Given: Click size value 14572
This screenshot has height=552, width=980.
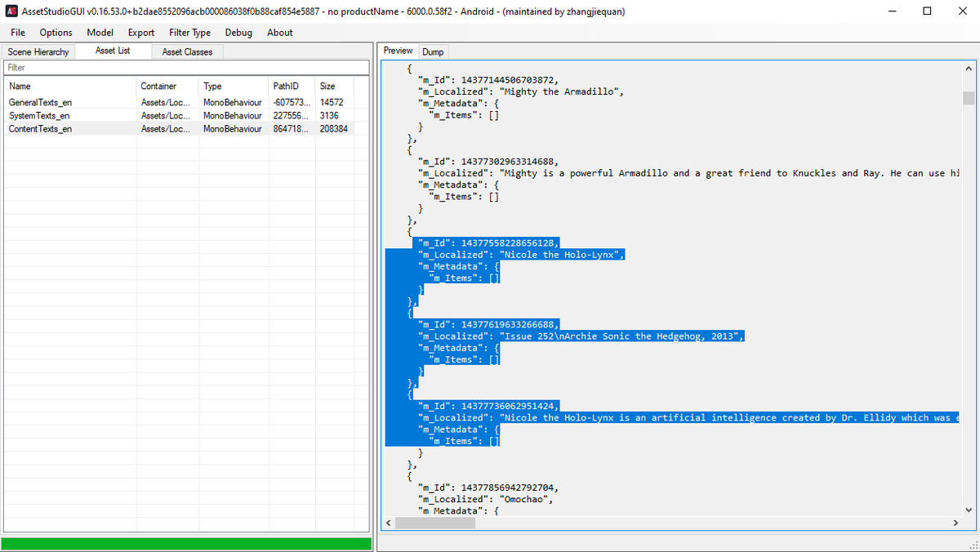Looking at the screenshot, I should [x=332, y=103].
